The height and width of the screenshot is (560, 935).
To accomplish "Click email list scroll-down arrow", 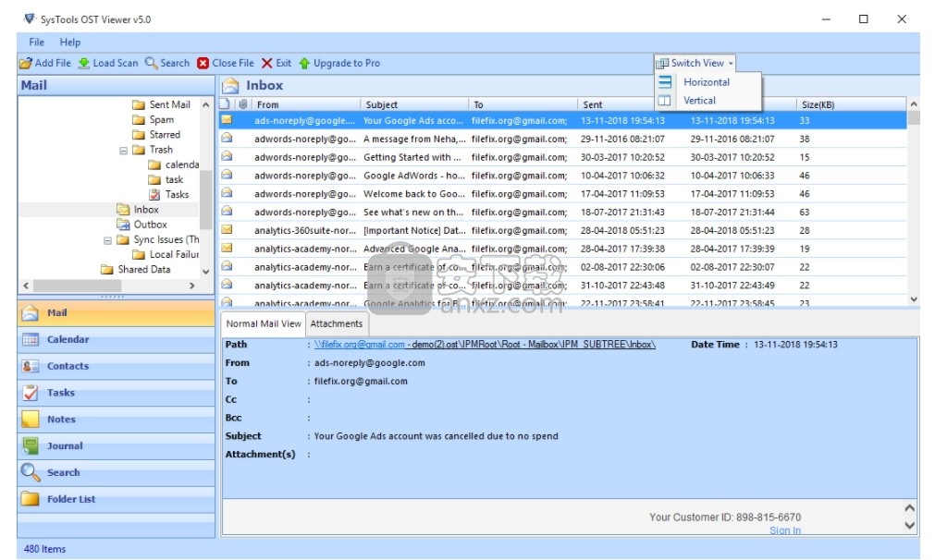I will [914, 299].
